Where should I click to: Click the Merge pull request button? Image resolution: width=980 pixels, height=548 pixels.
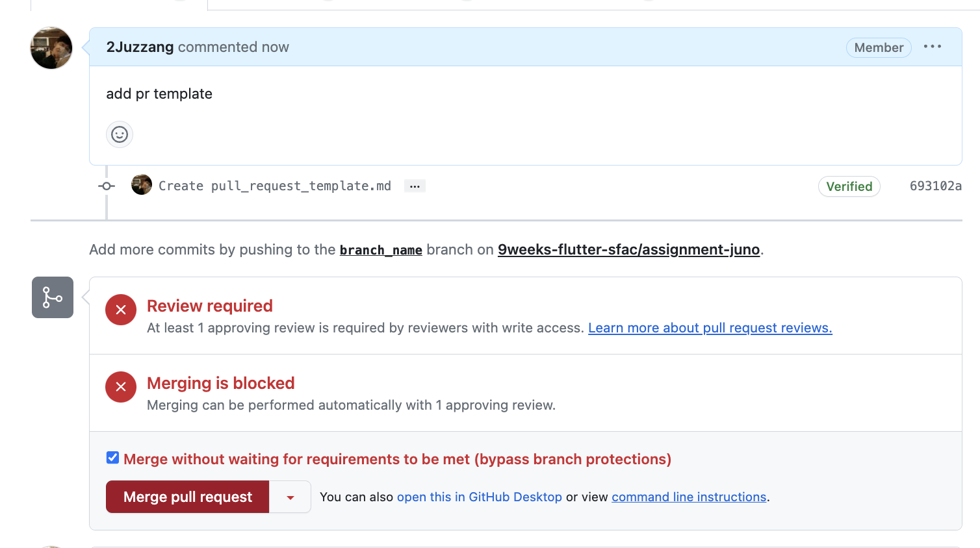click(188, 497)
